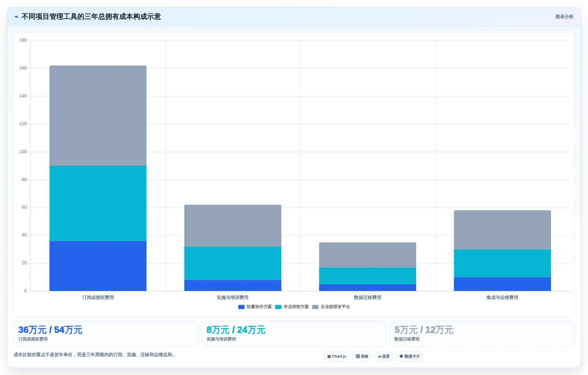Click the 36万元 / 54万元 card value
Viewport: 588px width, 375px height.
50,330
